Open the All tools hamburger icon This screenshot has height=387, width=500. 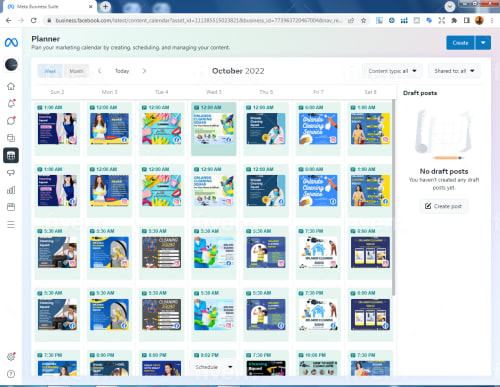tap(11, 224)
